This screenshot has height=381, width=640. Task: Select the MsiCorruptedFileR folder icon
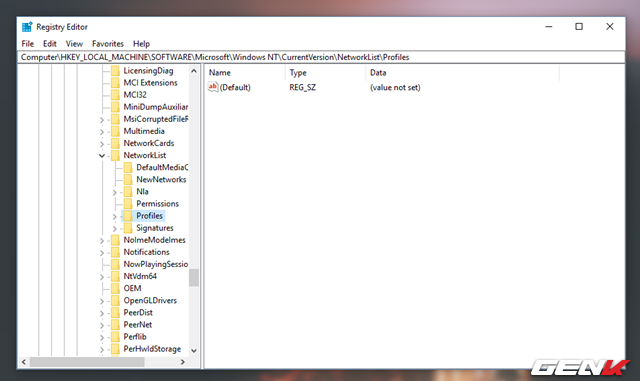tap(116, 119)
